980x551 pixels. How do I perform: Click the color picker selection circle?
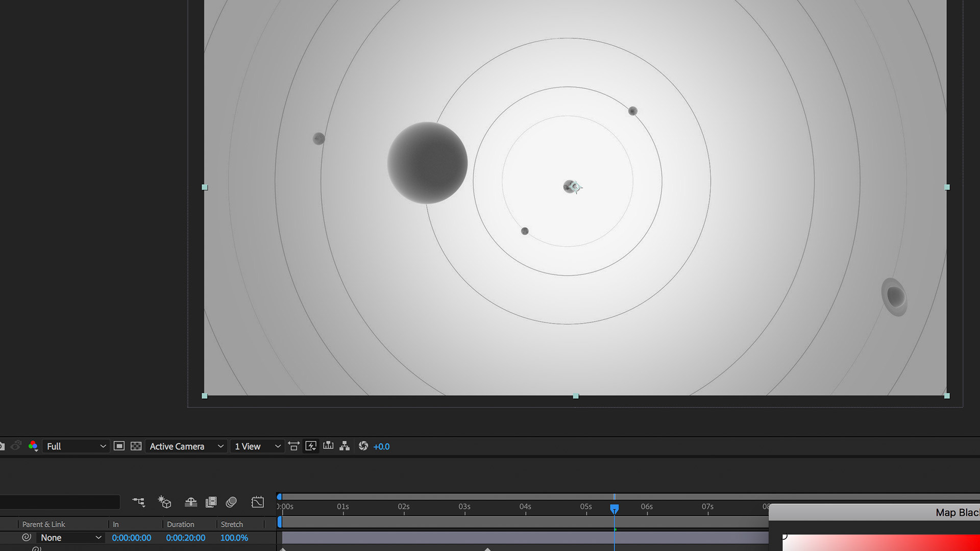[785, 536]
